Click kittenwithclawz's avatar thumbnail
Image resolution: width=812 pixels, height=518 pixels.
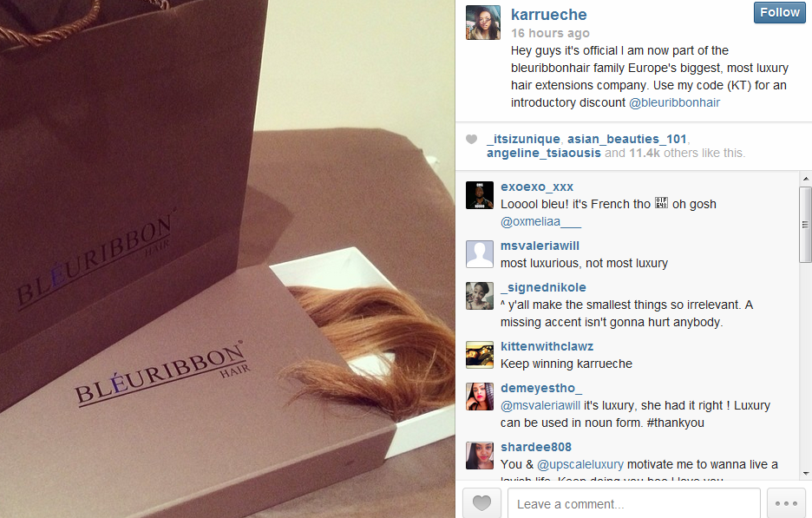tap(480, 355)
